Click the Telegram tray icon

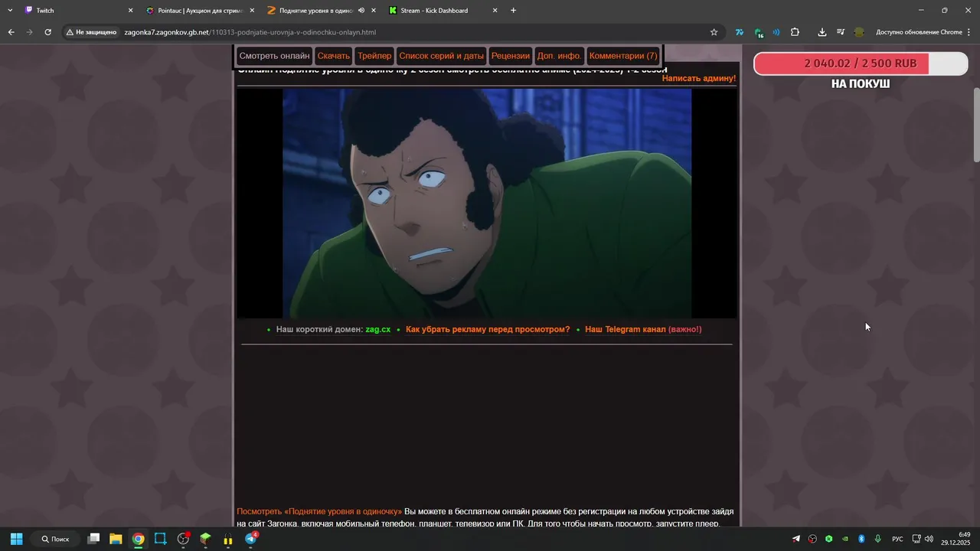[795, 539]
